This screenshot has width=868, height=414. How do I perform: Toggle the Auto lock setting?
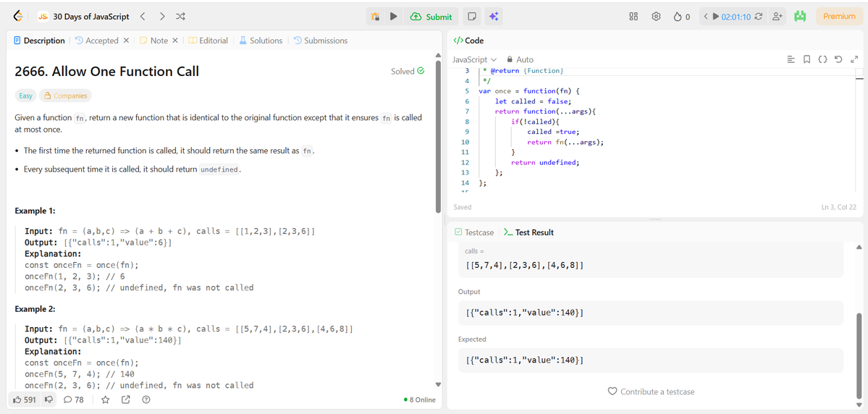click(x=521, y=59)
